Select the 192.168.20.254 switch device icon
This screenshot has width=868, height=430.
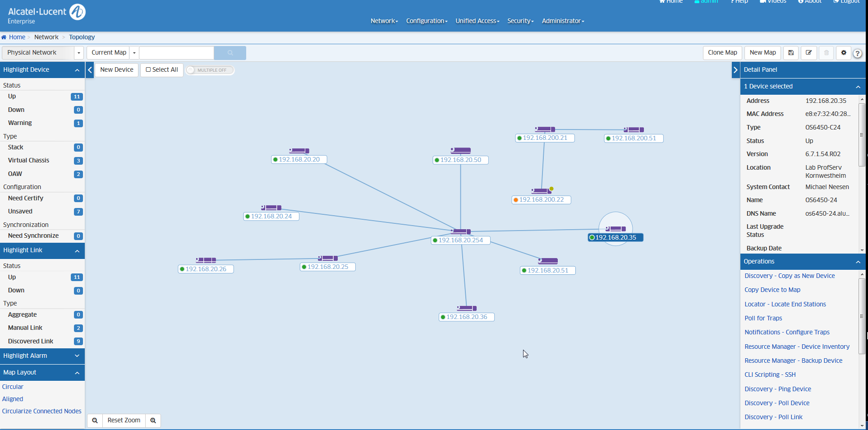pyautogui.click(x=461, y=231)
